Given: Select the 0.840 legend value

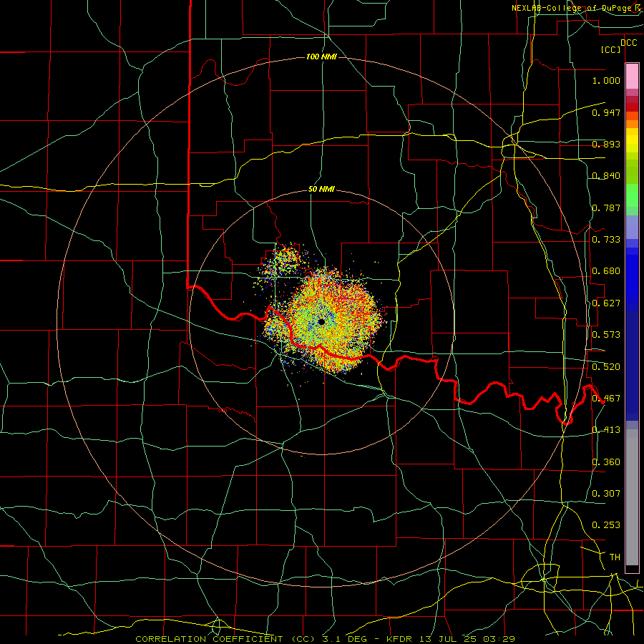Looking at the screenshot, I should pos(606,176).
